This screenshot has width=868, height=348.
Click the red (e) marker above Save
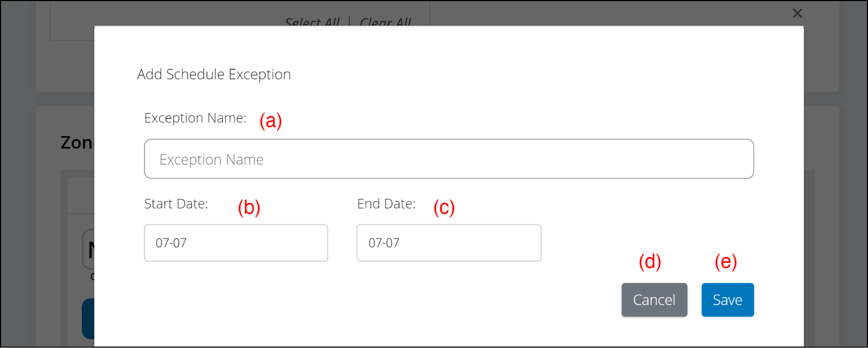coord(726,262)
